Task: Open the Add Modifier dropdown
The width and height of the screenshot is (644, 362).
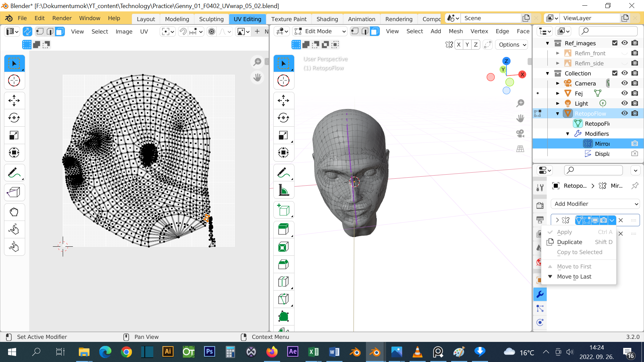Action: [x=595, y=204]
